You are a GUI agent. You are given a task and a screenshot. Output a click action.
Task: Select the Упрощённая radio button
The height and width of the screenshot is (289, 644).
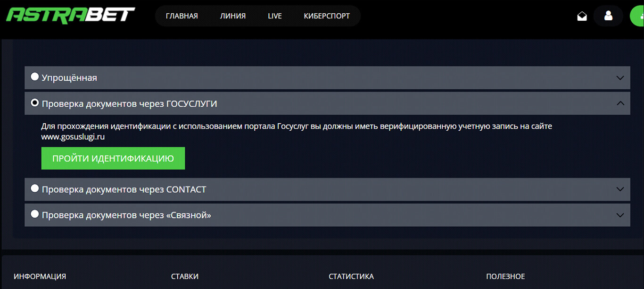(34, 76)
